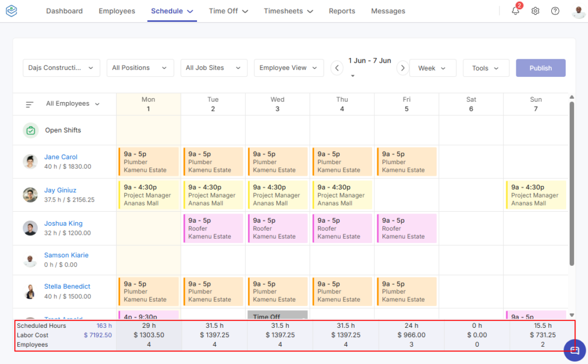The image size is (588, 364).
Task: Click the Open Shifts row label
Action: [63, 130]
